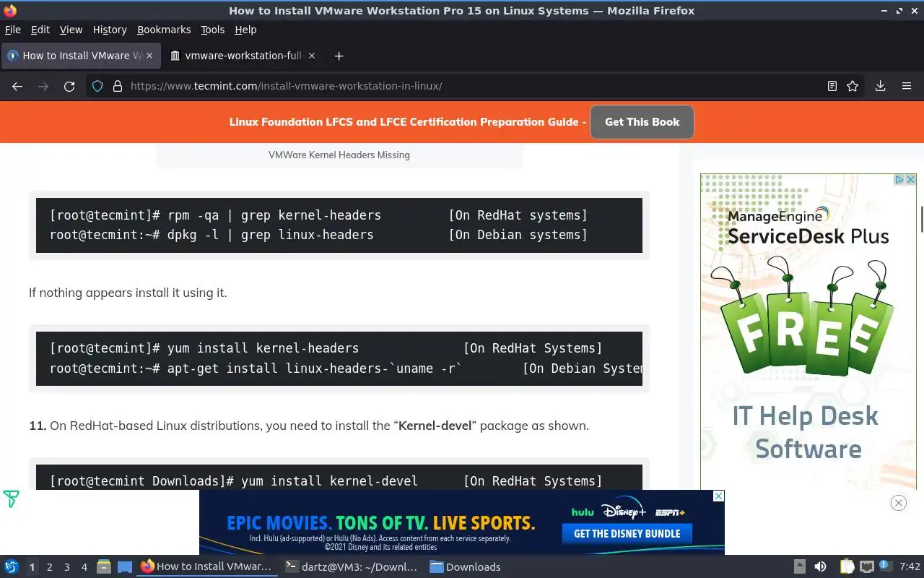Click the forward navigation arrow
This screenshot has width=924, height=578.
43,86
